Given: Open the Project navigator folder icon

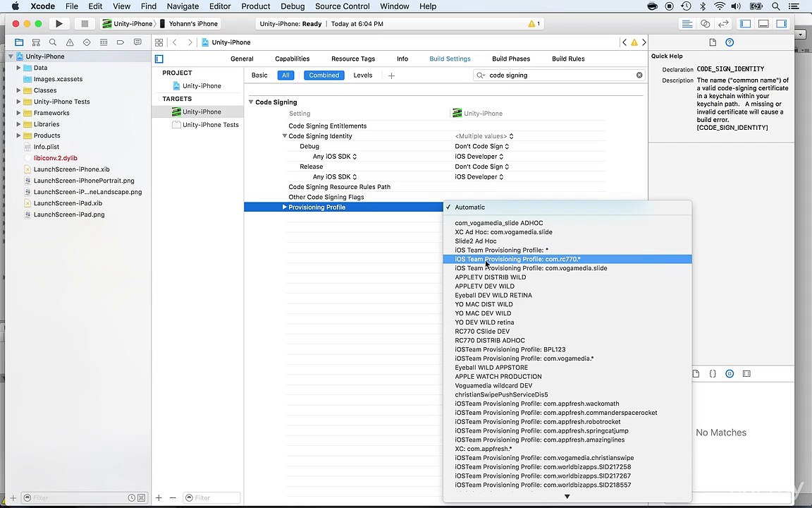Looking at the screenshot, I should click(19, 42).
